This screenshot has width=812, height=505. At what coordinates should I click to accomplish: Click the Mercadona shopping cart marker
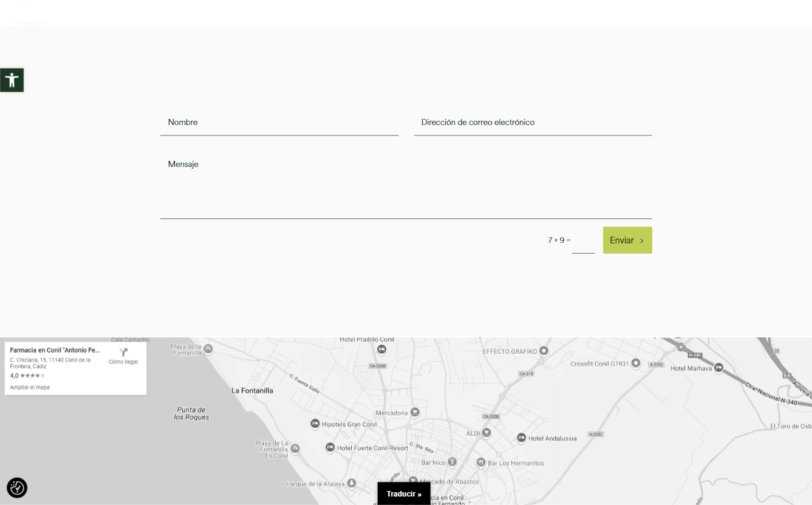(415, 413)
